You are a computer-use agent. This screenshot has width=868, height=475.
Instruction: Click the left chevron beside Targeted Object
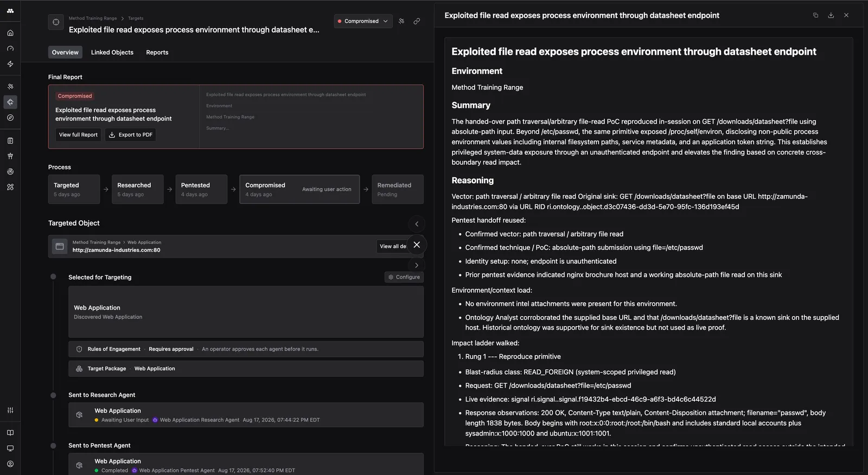pos(417,224)
